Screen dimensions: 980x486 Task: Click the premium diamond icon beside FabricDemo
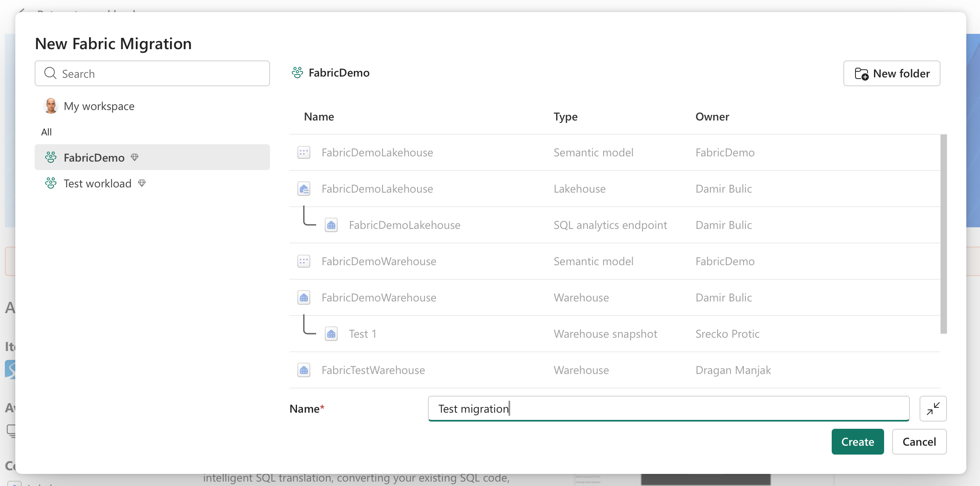135,157
